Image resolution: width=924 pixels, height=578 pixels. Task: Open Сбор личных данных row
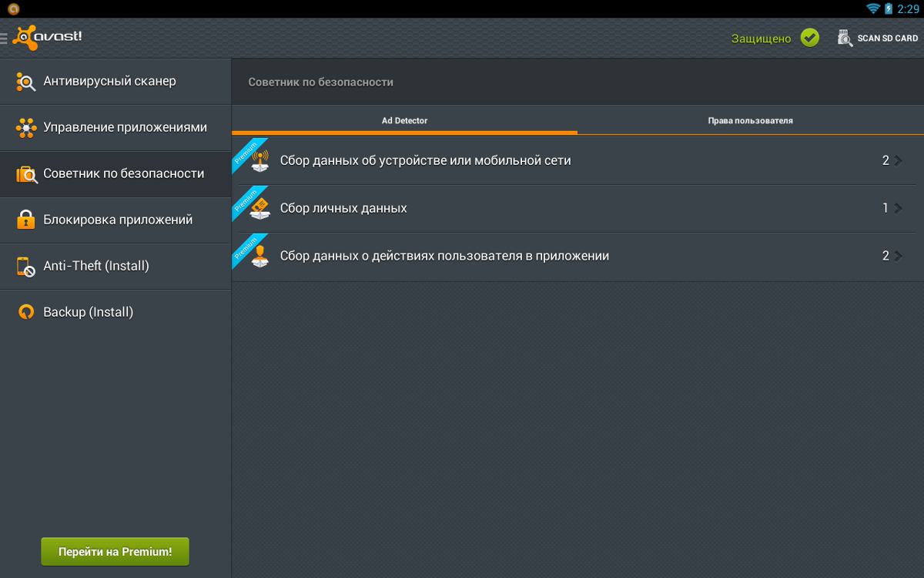577,208
